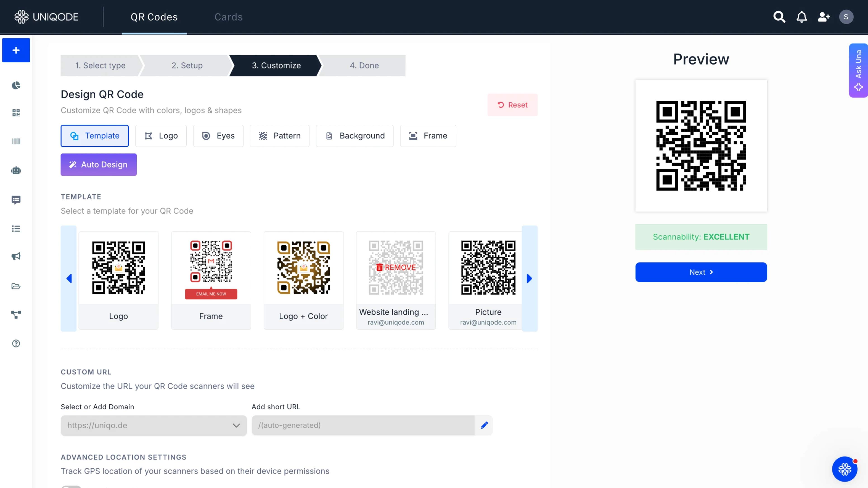
Task: Open the Pattern design tab
Action: coord(280,136)
